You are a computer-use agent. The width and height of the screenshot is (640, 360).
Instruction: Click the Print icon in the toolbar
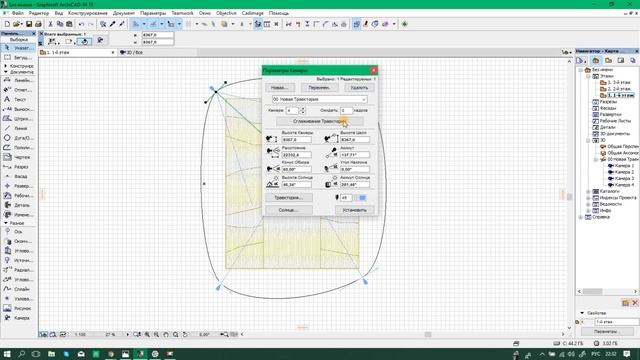38,24
